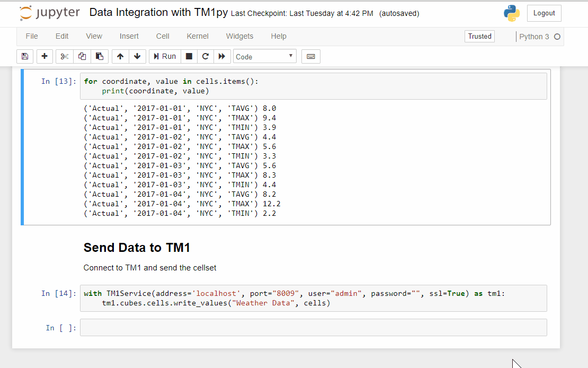Image resolution: width=588 pixels, height=368 pixels.
Task: Paste cells below with the clipboard icon
Action: [99, 56]
